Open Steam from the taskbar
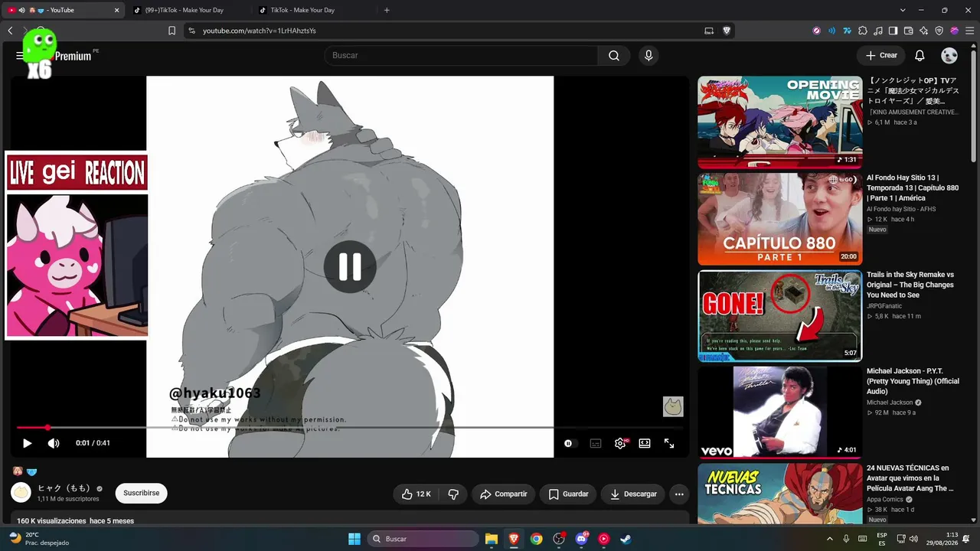Image resolution: width=980 pixels, height=551 pixels. coord(626,539)
